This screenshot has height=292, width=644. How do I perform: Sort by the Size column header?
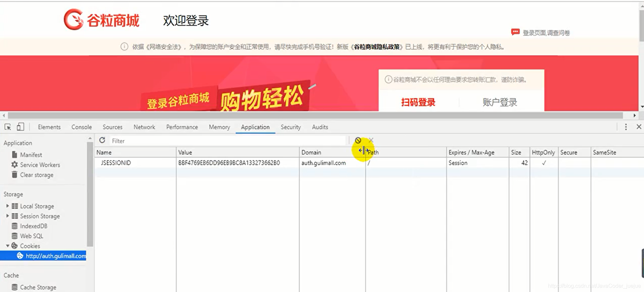[519, 152]
